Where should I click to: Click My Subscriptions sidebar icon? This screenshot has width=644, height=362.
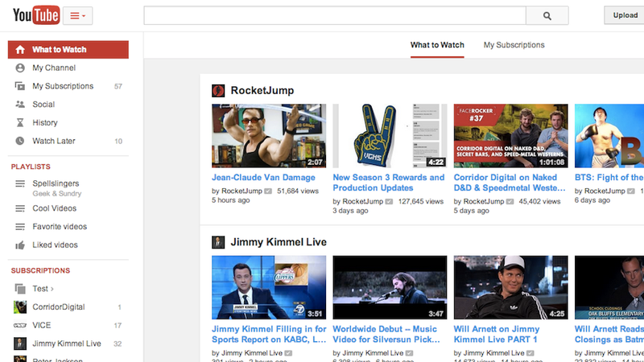(x=20, y=86)
